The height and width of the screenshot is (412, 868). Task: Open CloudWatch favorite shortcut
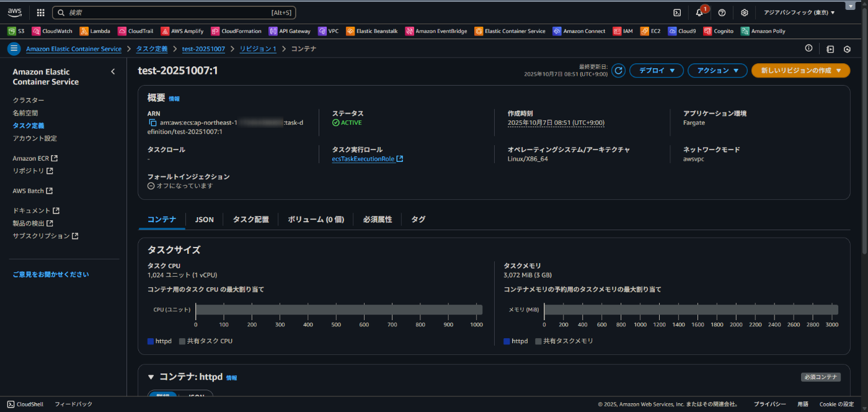(x=53, y=31)
